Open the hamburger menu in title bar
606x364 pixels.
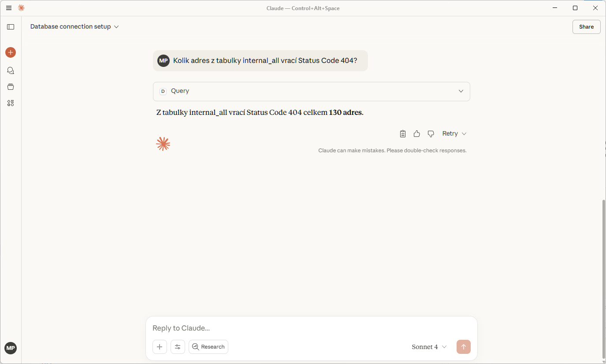9,8
